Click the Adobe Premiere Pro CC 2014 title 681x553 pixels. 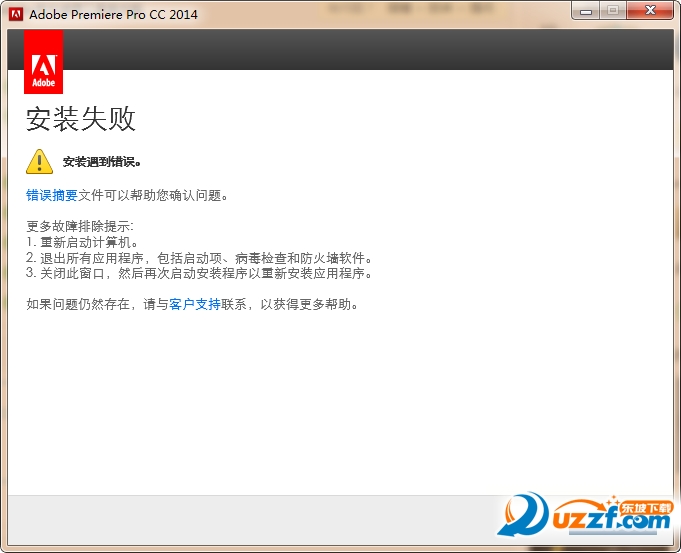point(113,15)
